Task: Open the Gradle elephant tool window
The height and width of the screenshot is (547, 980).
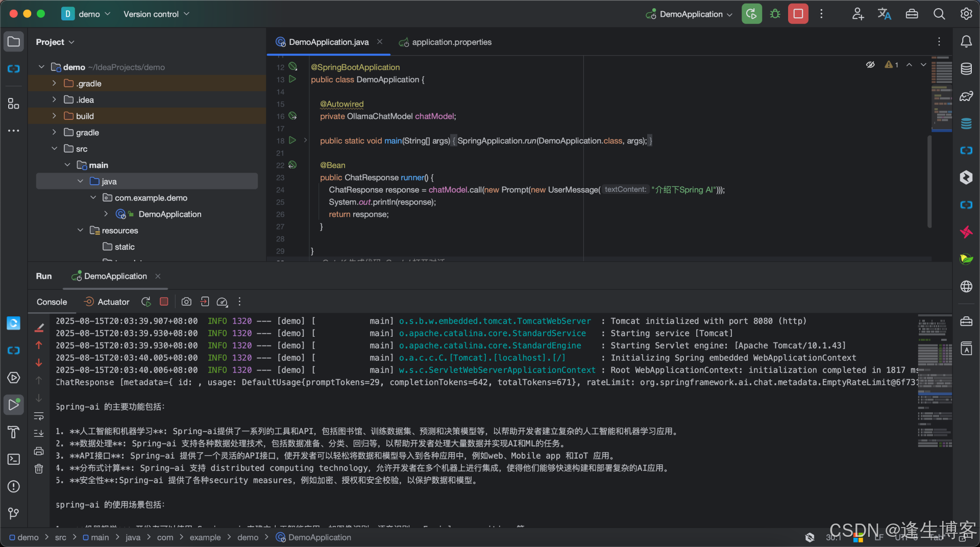Action: (966, 96)
